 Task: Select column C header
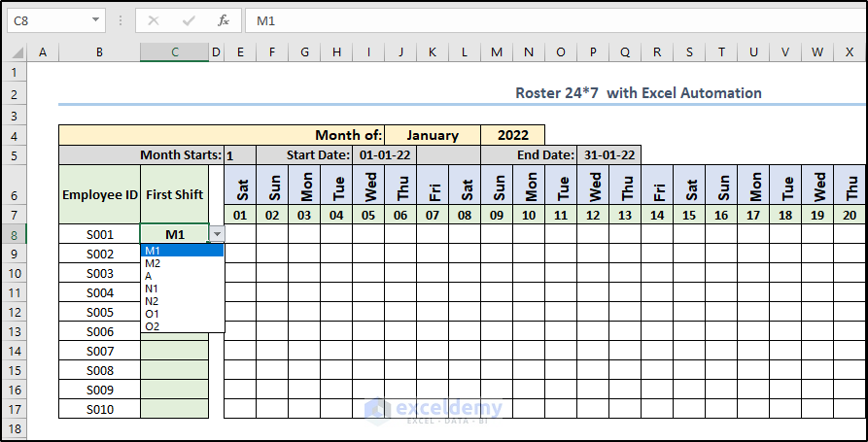point(174,51)
